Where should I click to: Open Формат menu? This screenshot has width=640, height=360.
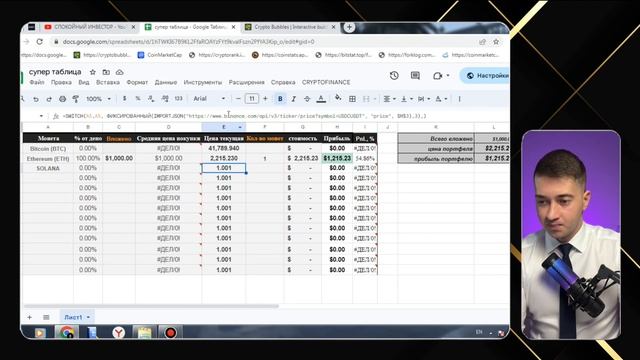pyautogui.click(x=137, y=82)
